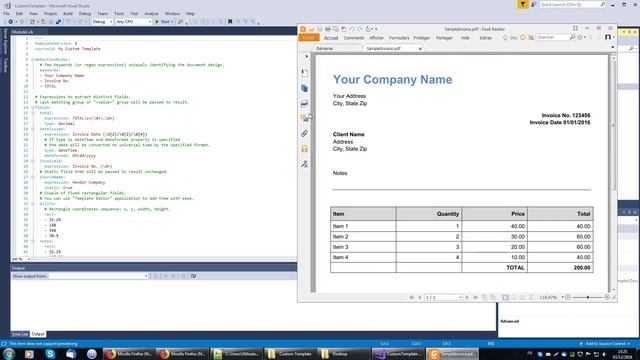Collapse the fields block on line 14

click(x=33, y=108)
